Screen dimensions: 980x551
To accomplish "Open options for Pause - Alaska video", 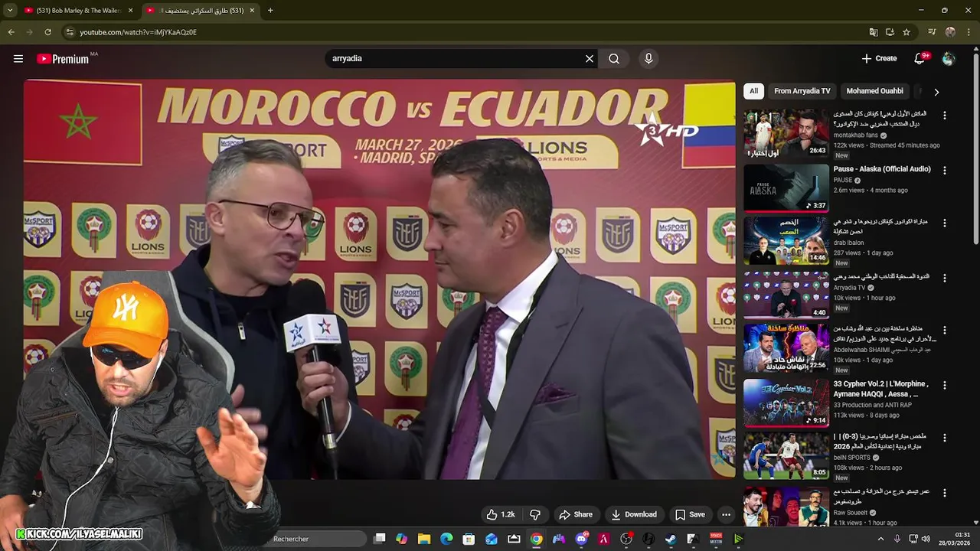I will point(944,170).
